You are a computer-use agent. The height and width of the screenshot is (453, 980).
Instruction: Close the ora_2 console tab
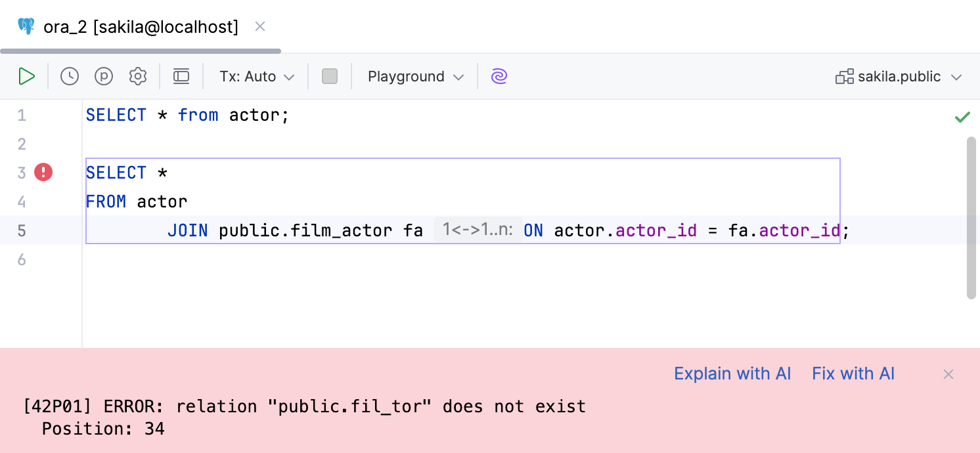[x=260, y=26]
